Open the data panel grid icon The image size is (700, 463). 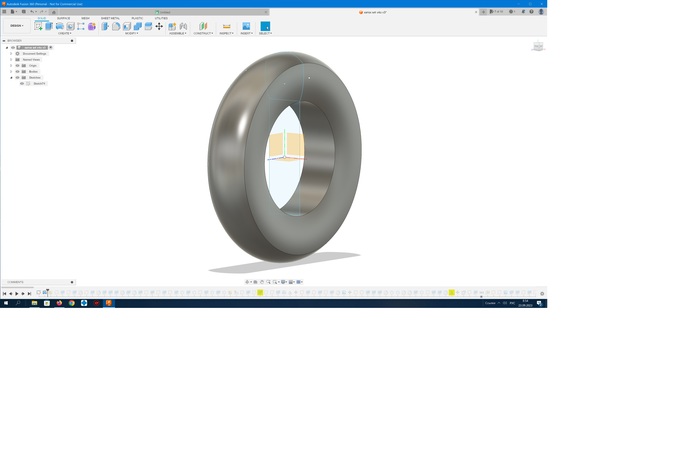(4, 12)
